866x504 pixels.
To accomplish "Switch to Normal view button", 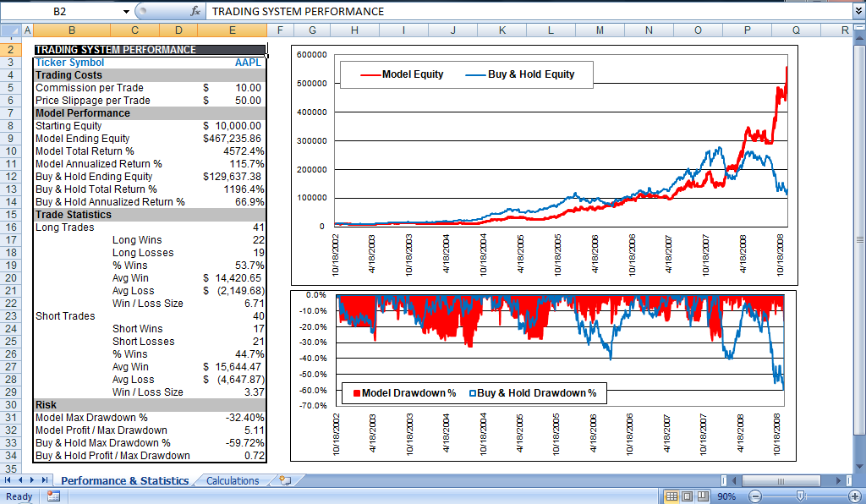I will [x=671, y=496].
